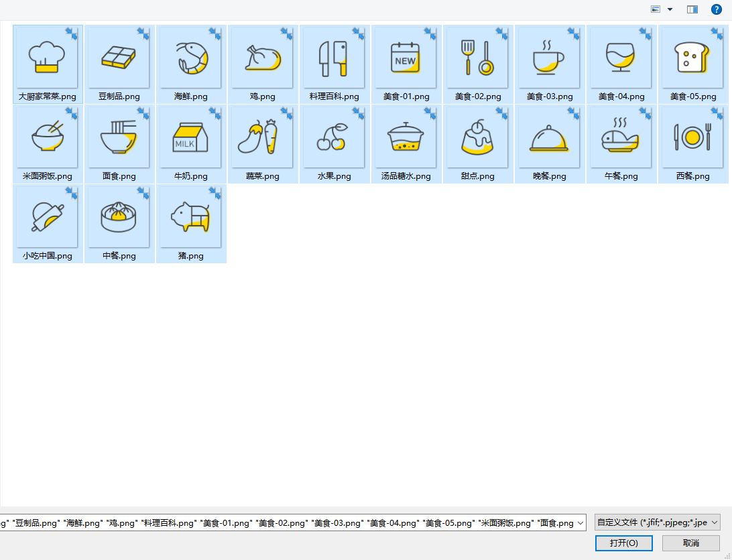Viewport: 732px width, 560px height.
Task: Select the knives icon 料理百科.png
Action: tap(334, 59)
